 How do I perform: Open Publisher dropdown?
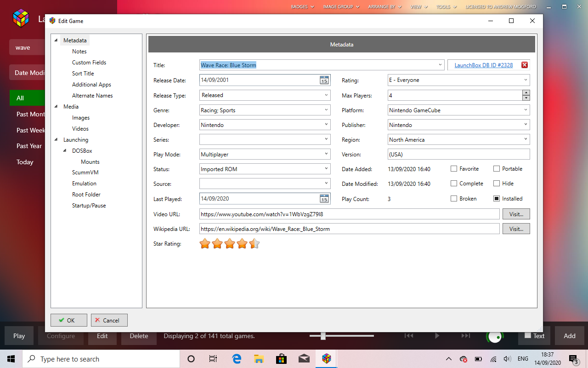526,125
